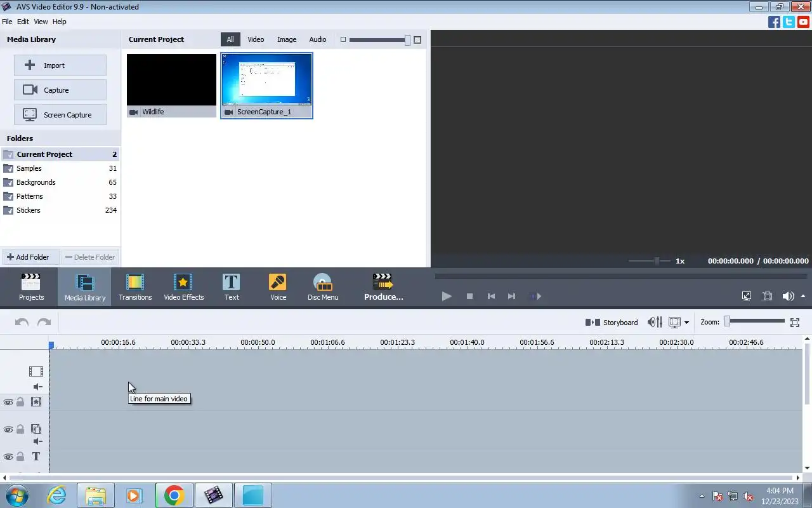
Task: Mute the preview volume speaker
Action: [x=788, y=296]
